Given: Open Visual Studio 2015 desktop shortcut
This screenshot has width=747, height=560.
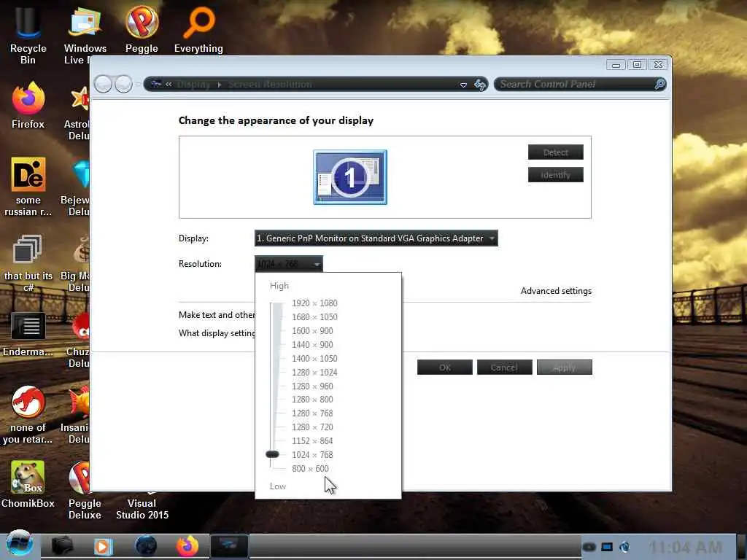Looking at the screenshot, I should tap(142, 507).
